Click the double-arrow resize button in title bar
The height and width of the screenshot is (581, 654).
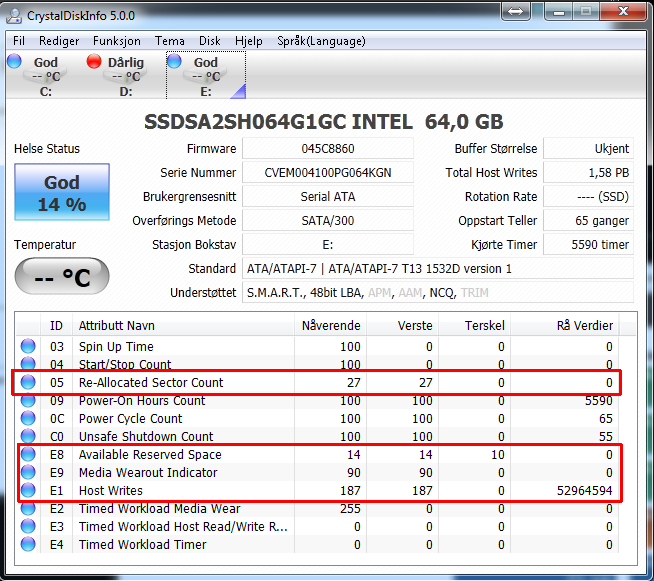pos(516,12)
